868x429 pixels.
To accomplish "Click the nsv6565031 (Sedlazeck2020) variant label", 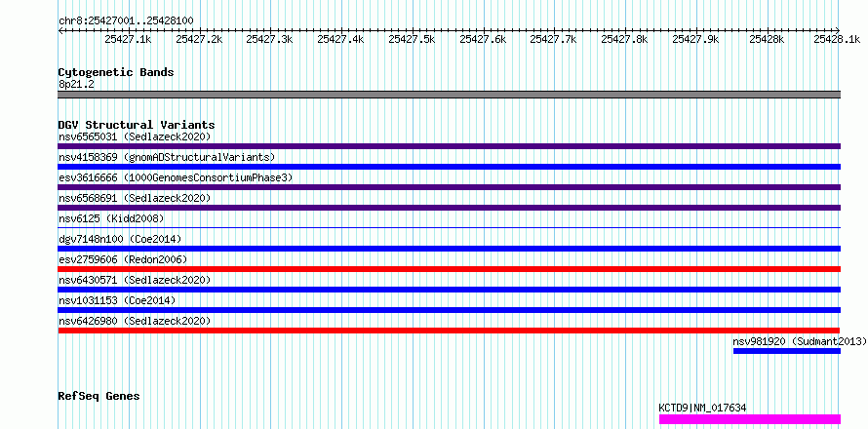I will [135, 136].
